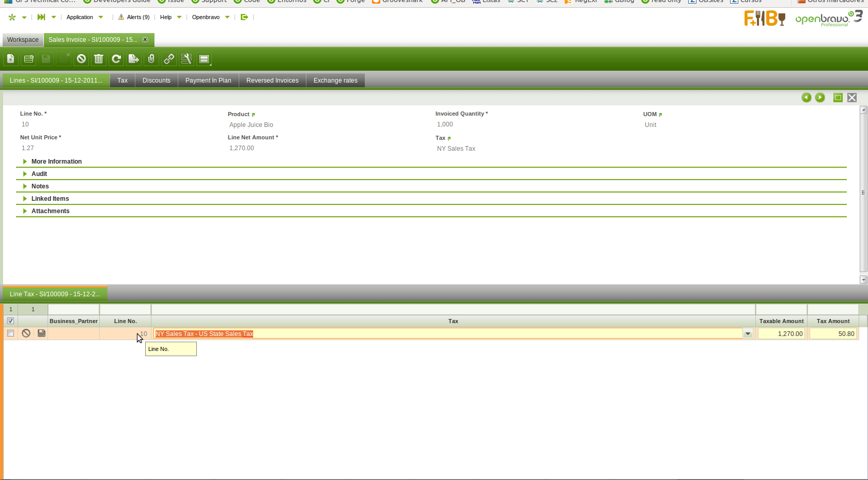The image size is (868, 480).
Task: Open the Tax combo box dropdown arrow
Action: coord(748,334)
